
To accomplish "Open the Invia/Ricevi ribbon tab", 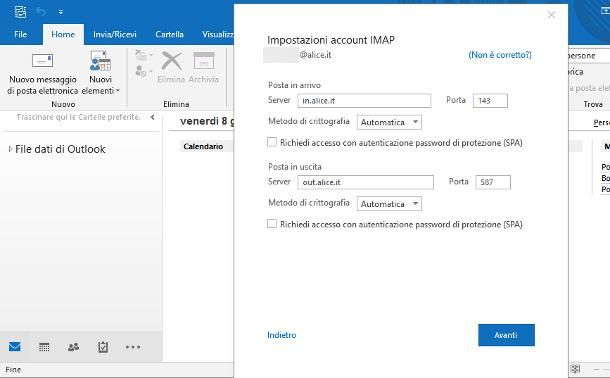I will pyautogui.click(x=115, y=34).
